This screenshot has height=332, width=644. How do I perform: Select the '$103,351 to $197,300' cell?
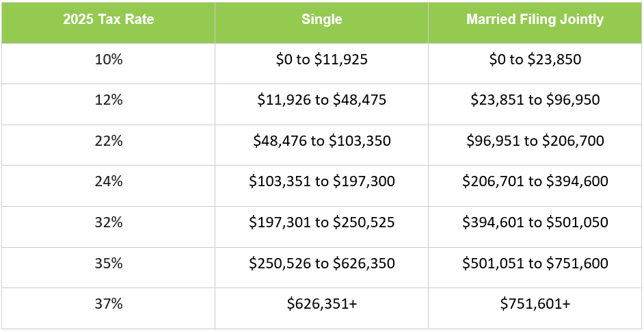pyautogui.click(x=321, y=186)
